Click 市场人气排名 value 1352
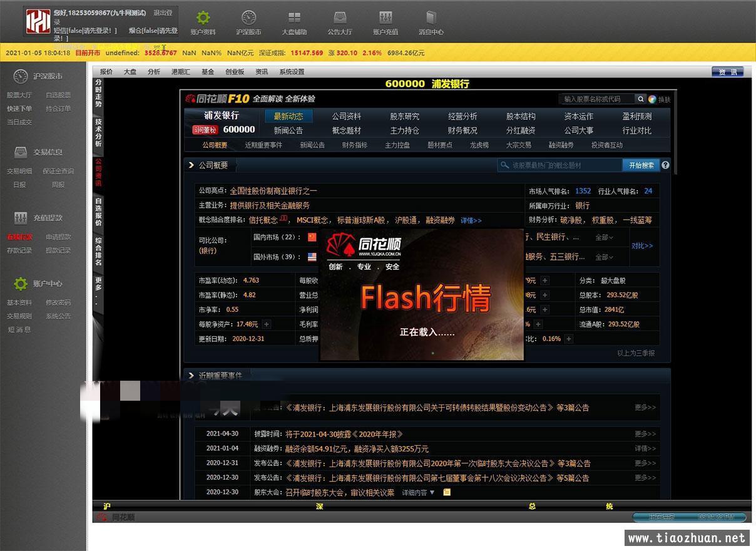The height and width of the screenshot is (551, 756). 583,191
